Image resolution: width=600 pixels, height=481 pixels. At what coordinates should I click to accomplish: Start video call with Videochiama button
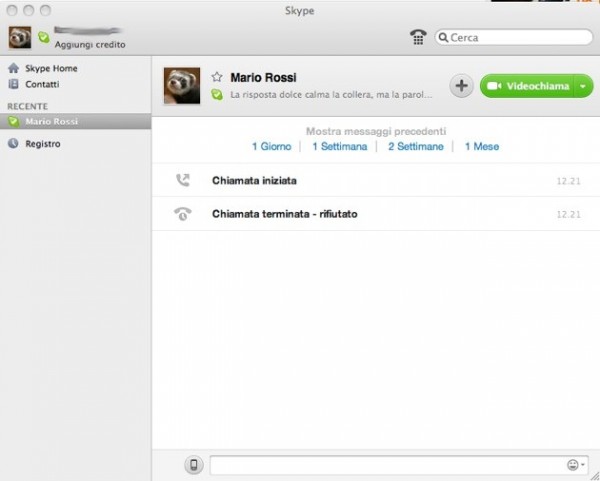click(x=527, y=86)
